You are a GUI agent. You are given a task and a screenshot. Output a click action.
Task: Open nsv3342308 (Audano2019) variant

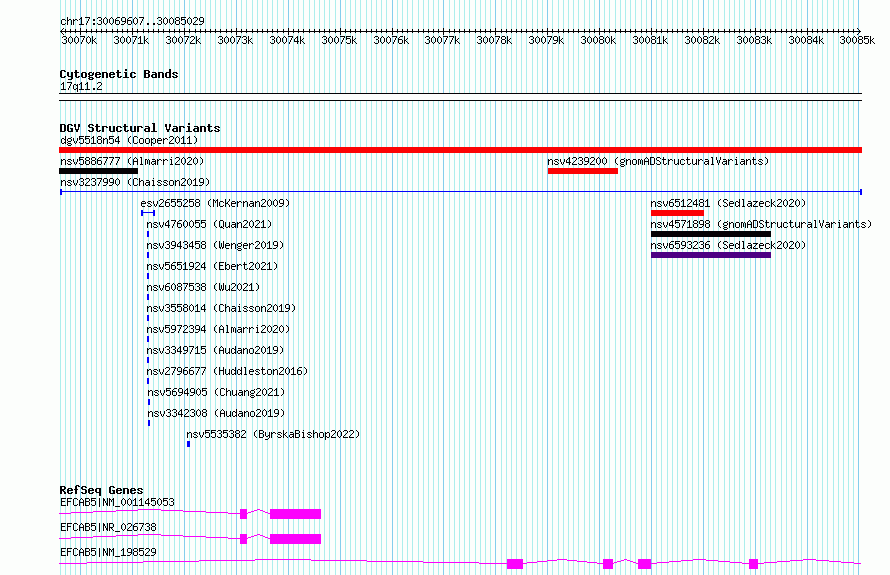coord(216,413)
